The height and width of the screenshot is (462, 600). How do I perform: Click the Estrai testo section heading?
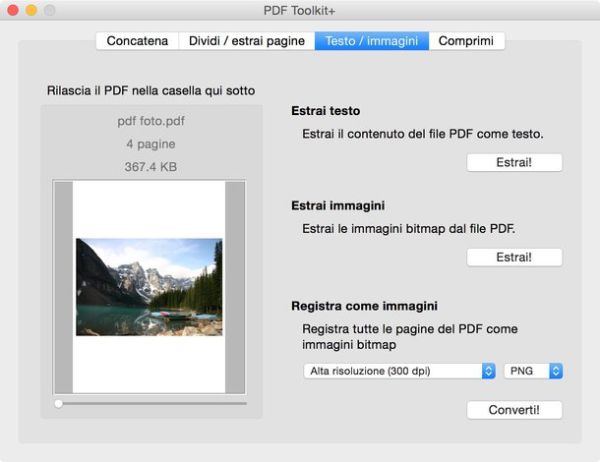click(x=325, y=111)
